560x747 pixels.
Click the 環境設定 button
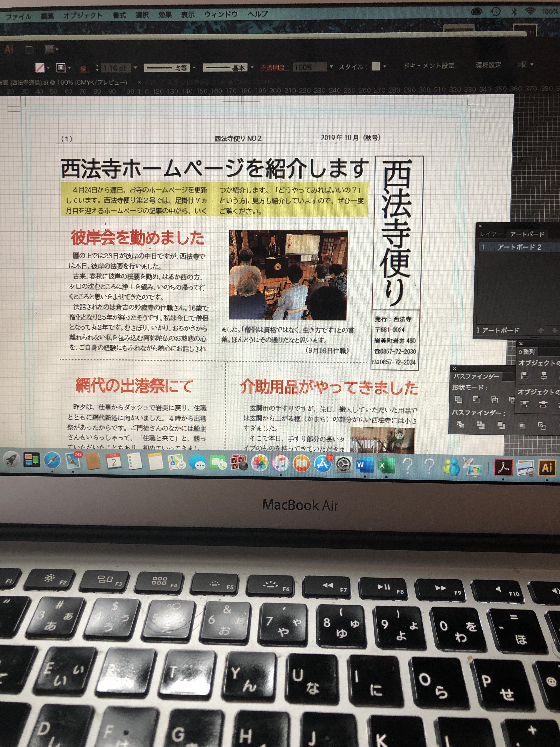[x=488, y=65]
